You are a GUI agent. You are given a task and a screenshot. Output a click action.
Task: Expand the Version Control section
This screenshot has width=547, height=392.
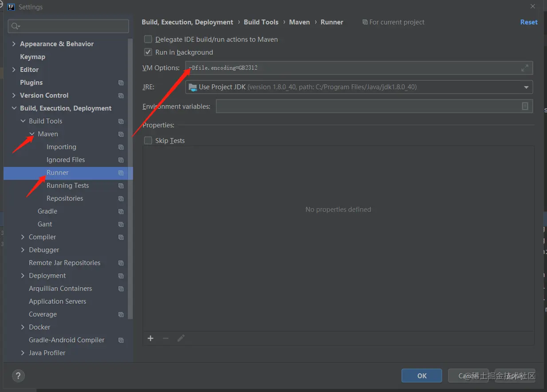(14, 95)
